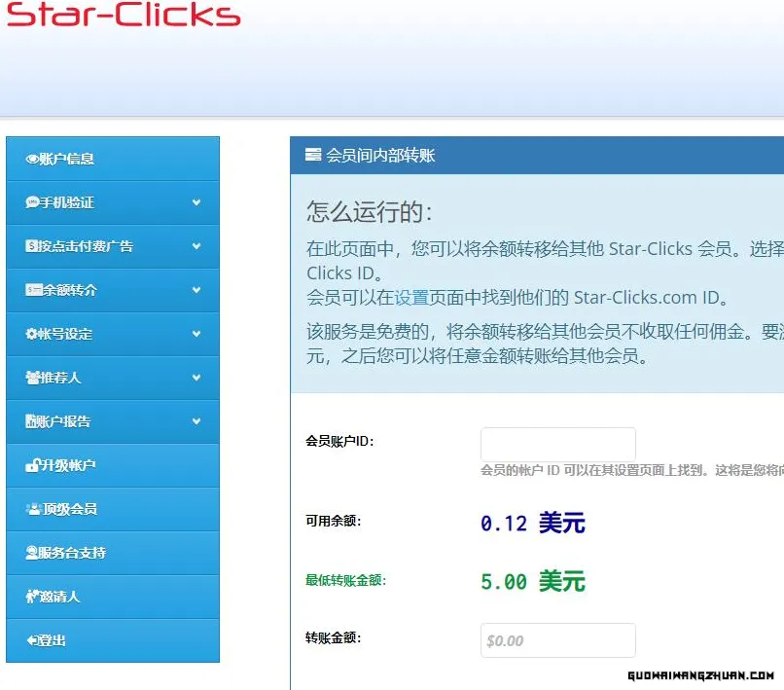Screen dimensions: 784x690
Task: Click the 会员间内部转账 panel title
Action: tap(380, 155)
